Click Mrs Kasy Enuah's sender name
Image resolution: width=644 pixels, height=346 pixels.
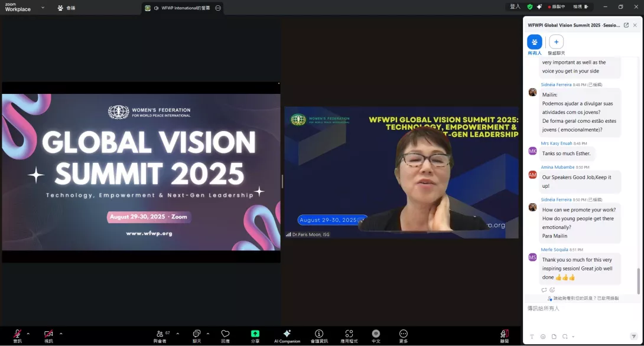point(556,143)
